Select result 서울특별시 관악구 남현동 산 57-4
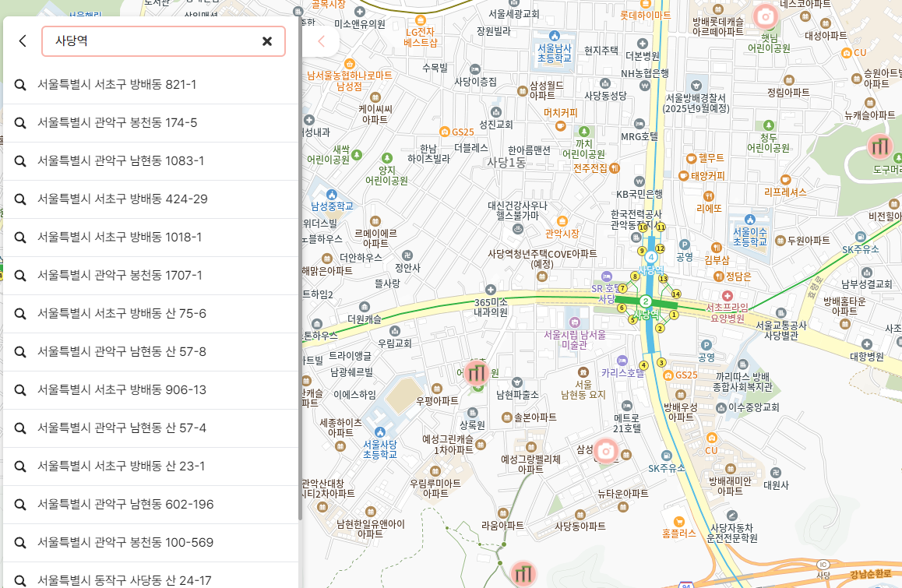Screen dimensions: 902x588 151,428
